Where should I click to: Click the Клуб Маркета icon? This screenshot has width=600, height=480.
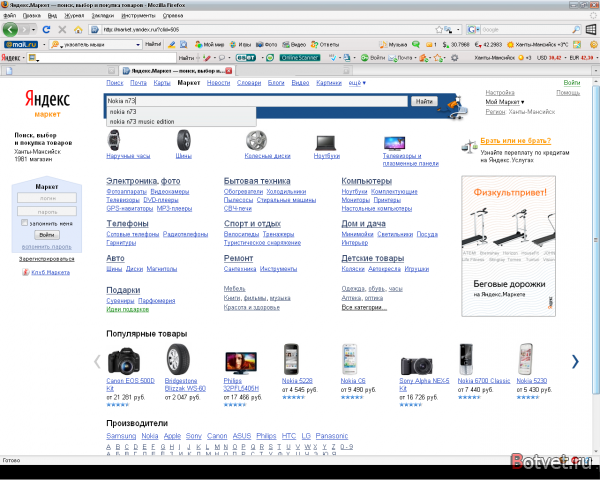(25, 272)
